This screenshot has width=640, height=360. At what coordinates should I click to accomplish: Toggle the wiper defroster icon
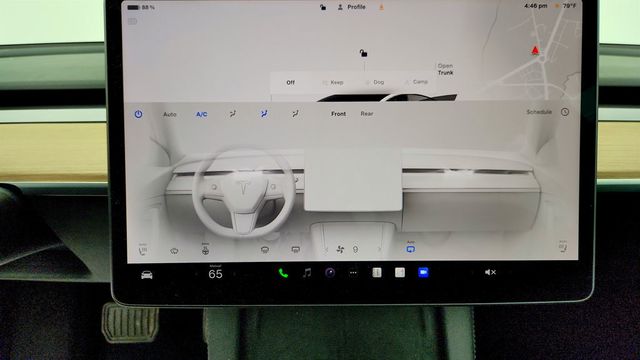click(x=174, y=251)
